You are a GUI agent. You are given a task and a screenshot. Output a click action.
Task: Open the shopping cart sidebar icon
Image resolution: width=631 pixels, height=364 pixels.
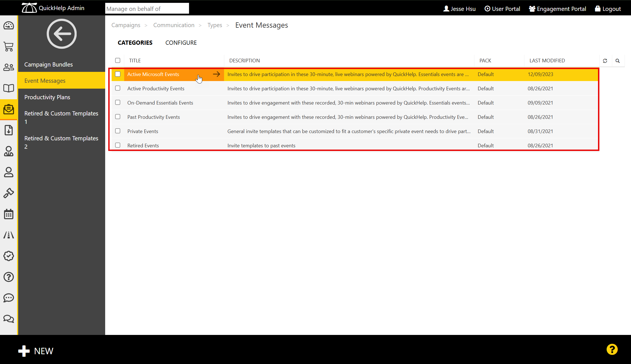coord(8,47)
